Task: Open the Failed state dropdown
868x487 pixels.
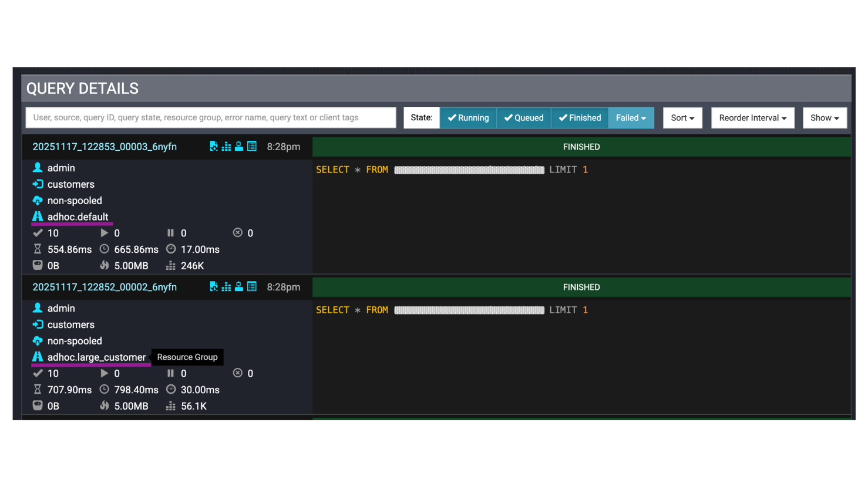Action: click(x=631, y=118)
